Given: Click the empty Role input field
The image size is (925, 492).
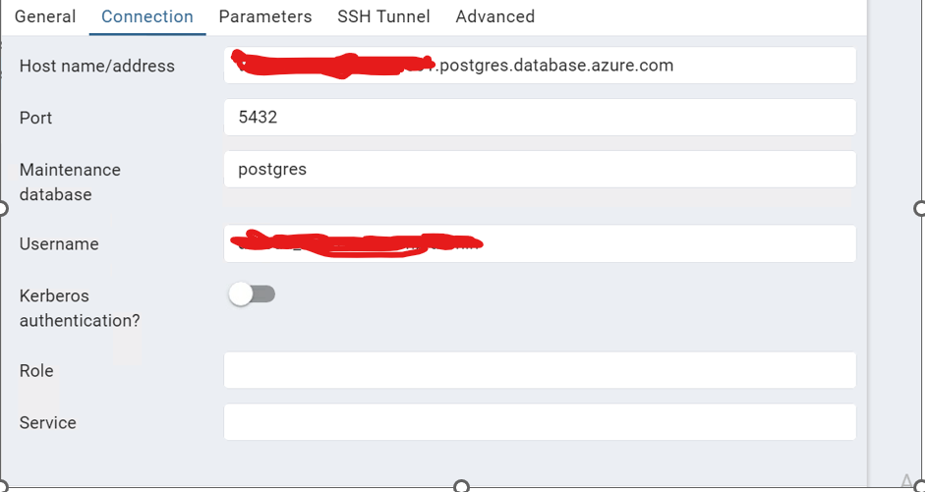Looking at the screenshot, I should click(x=540, y=370).
